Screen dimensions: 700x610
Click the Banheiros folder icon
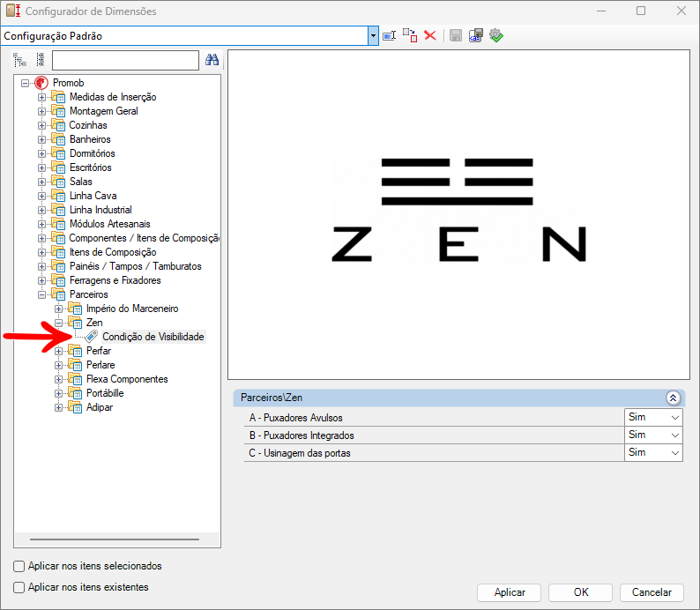point(58,139)
